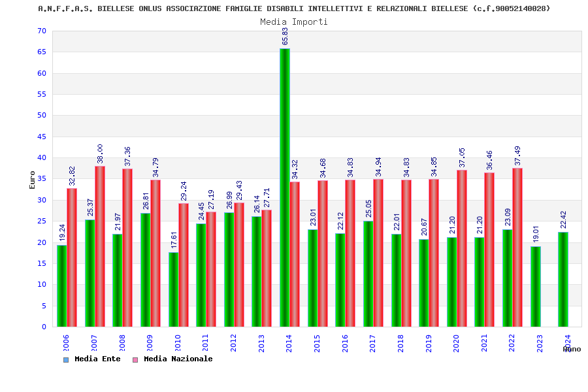Click the 2013 year label
The height and width of the screenshot is (392, 588).
click(x=261, y=343)
